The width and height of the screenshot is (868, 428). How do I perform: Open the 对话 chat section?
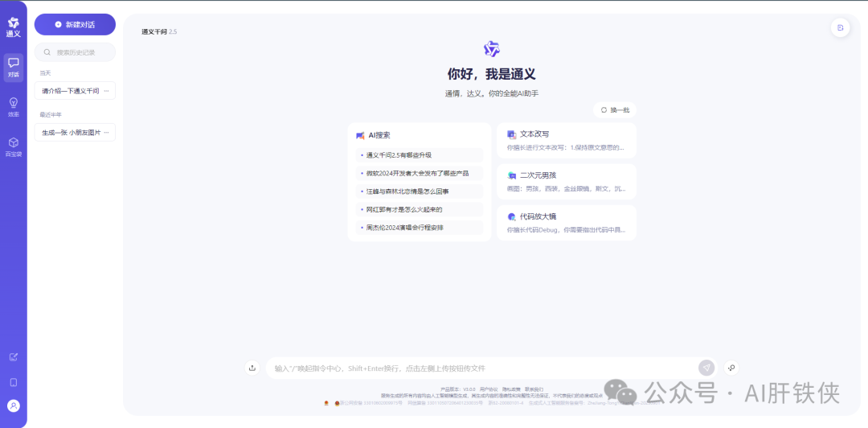click(14, 68)
